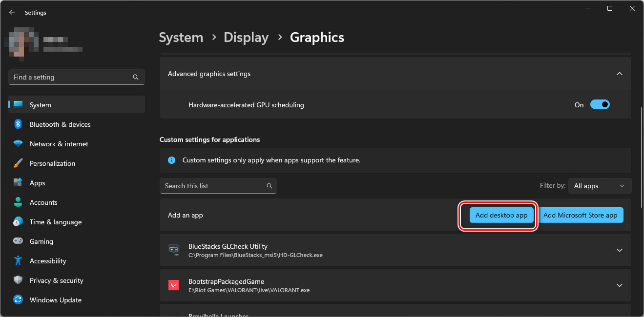Click the Add Microsoft Store app button
Viewport: 644px width, 317px height.
pyautogui.click(x=580, y=215)
